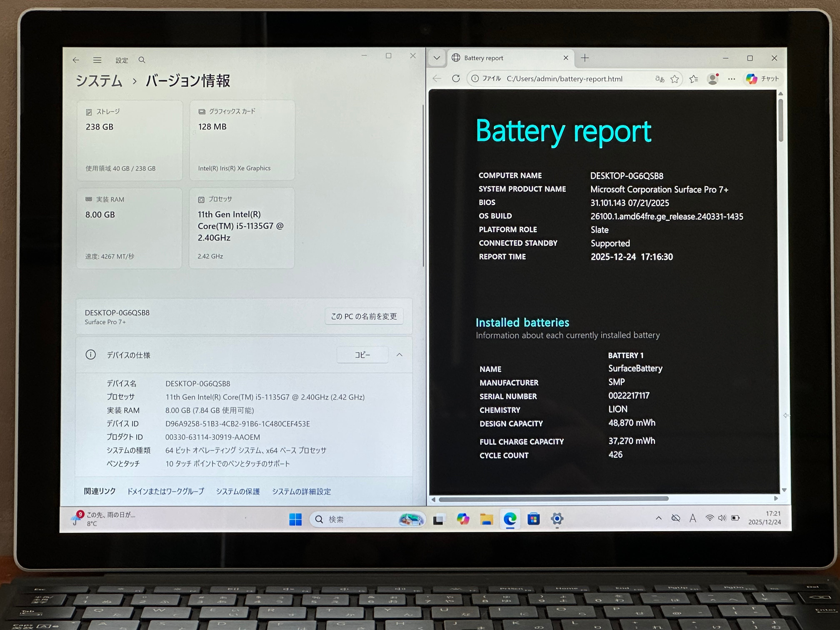The height and width of the screenshot is (630, 840).
Task: Open the tab actions dropdown chevron
Action: coord(437,58)
